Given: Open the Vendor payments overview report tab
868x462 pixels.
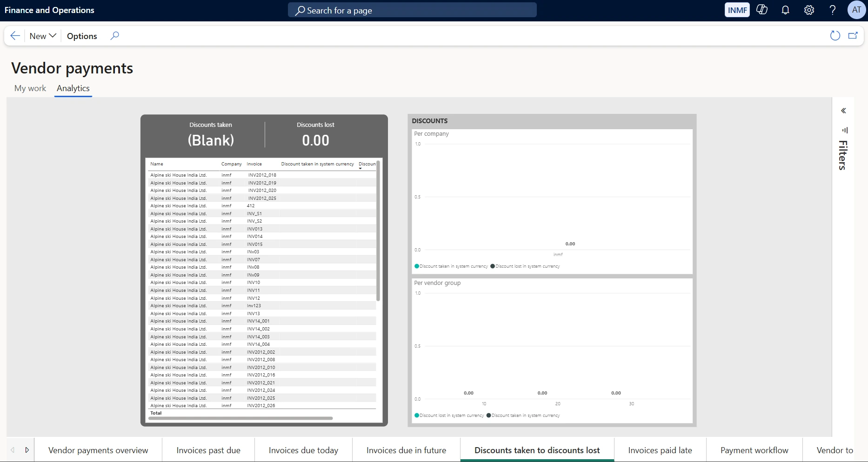Looking at the screenshot, I should (x=98, y=450).
